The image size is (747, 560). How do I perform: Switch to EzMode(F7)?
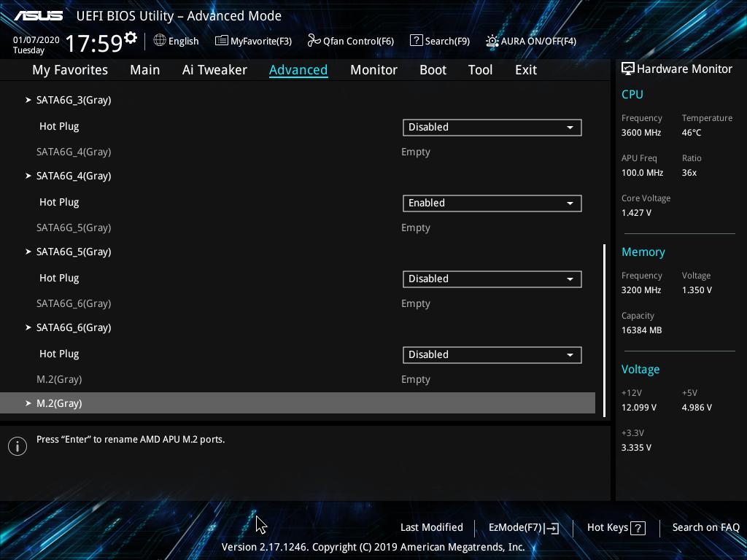pyautogui.click(x=524, y=528)
